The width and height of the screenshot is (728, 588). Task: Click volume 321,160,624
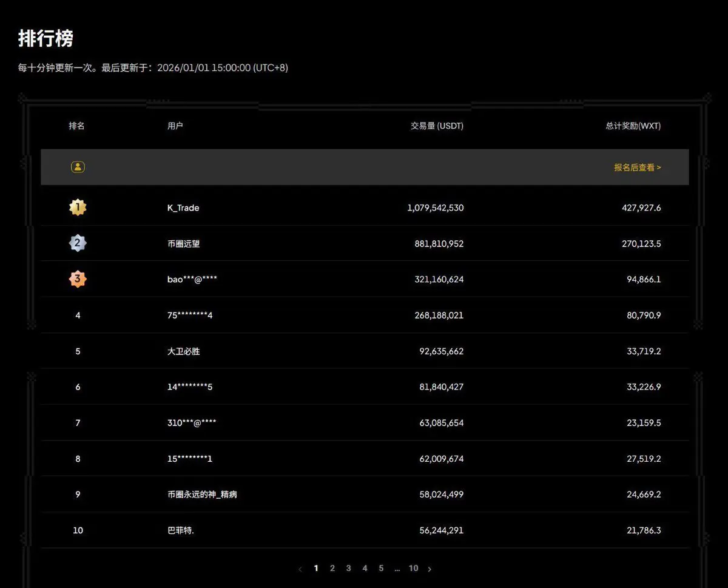tap(439, 279)
